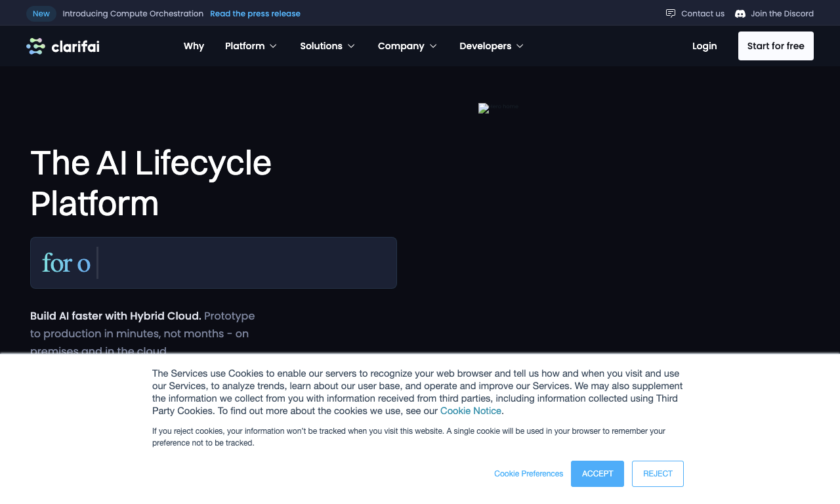The width and height of the screenshot is (840, 504).
Task: Open the Company menu
Action: pyautogui.click(x=401, y=46)
